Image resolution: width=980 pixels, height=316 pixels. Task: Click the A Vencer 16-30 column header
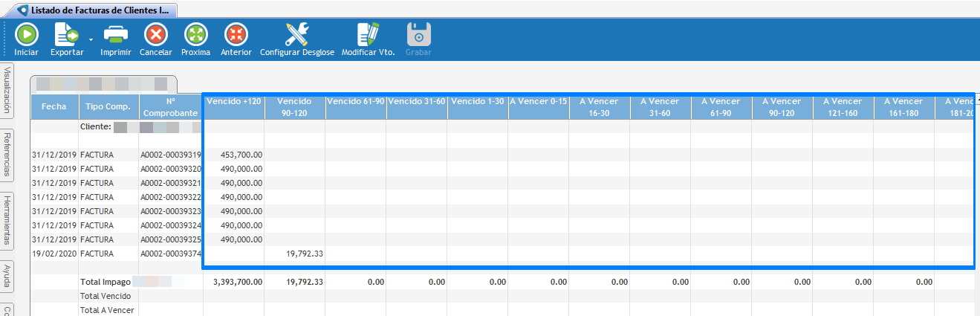point(599,106)
